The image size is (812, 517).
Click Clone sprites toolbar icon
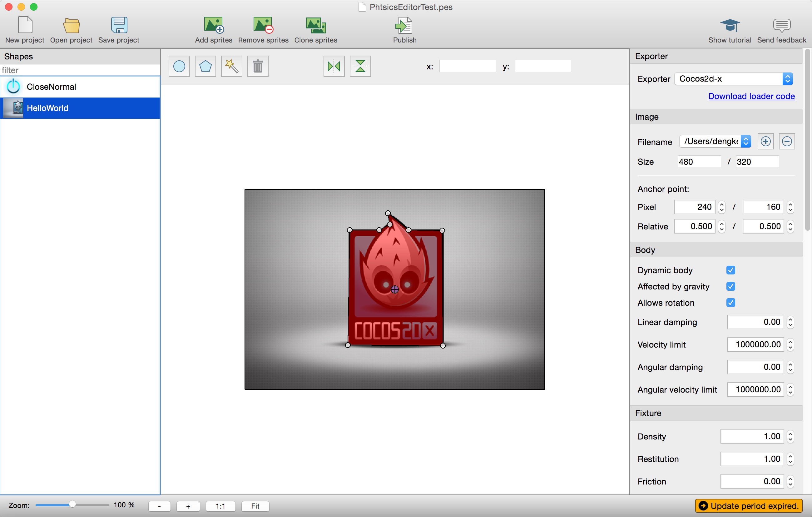[x=316, y=26]
